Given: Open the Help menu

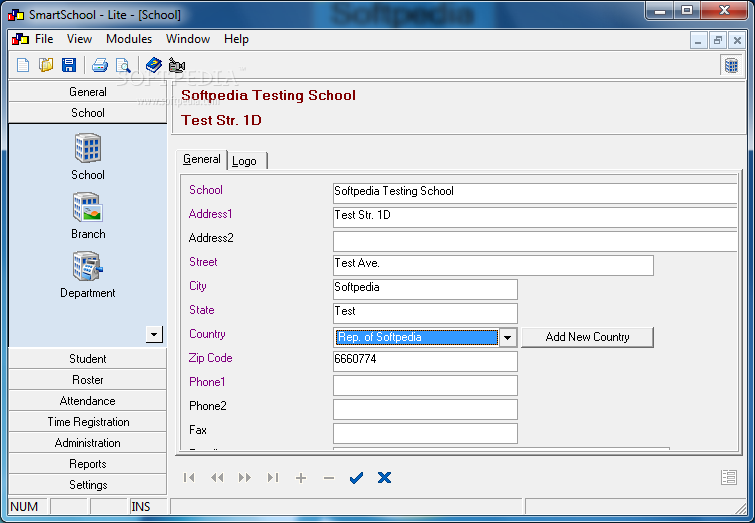Looking at the screenshot, I should 236,39.
